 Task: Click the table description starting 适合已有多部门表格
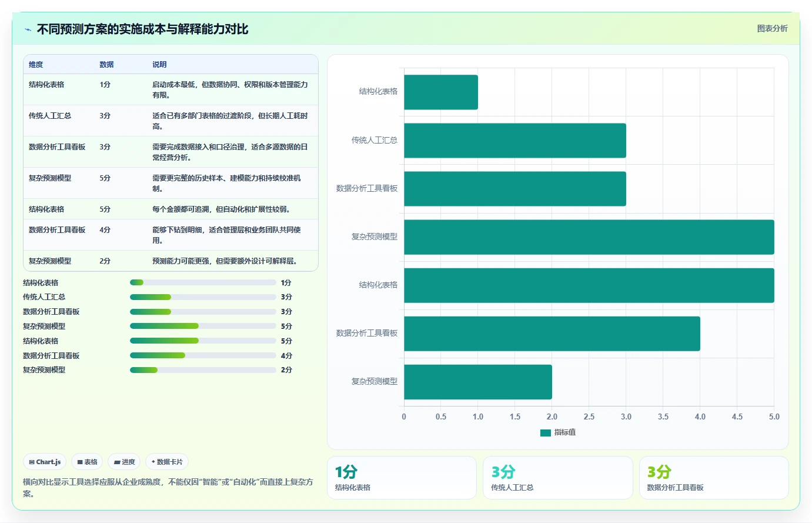click(x=230, y=121)
